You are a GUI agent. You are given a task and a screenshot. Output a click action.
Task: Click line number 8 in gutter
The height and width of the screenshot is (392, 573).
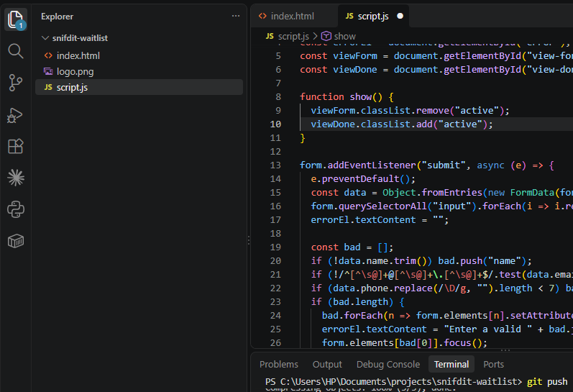278,97
